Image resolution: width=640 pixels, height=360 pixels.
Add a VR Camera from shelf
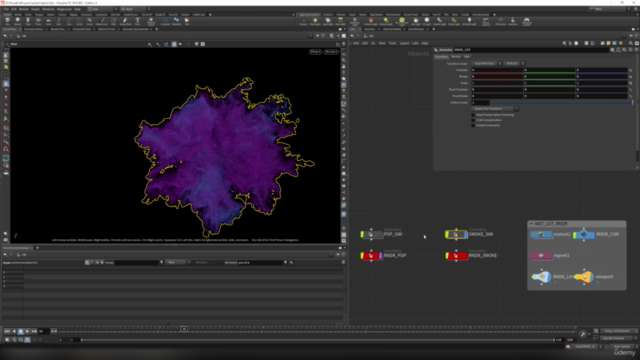coord(500,21)
